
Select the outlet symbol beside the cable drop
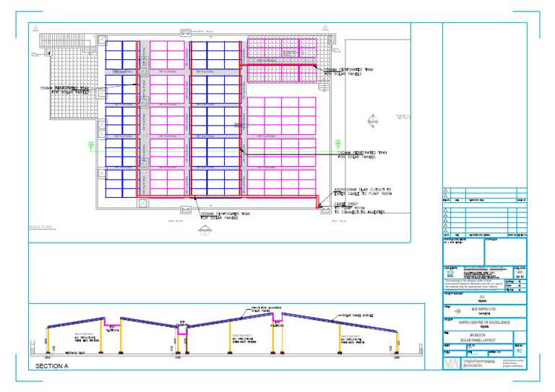[x=326, y=210]
